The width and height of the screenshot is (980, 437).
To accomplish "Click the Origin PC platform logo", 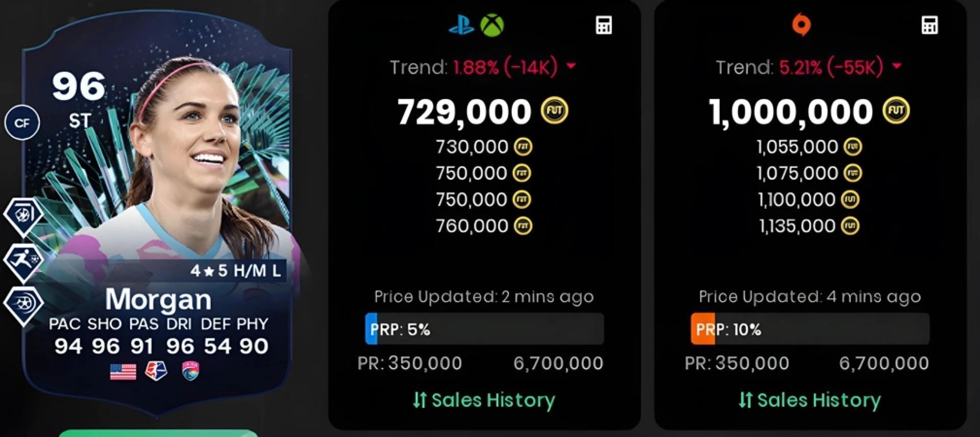I will pyautogui.click(x=801, y=25).
